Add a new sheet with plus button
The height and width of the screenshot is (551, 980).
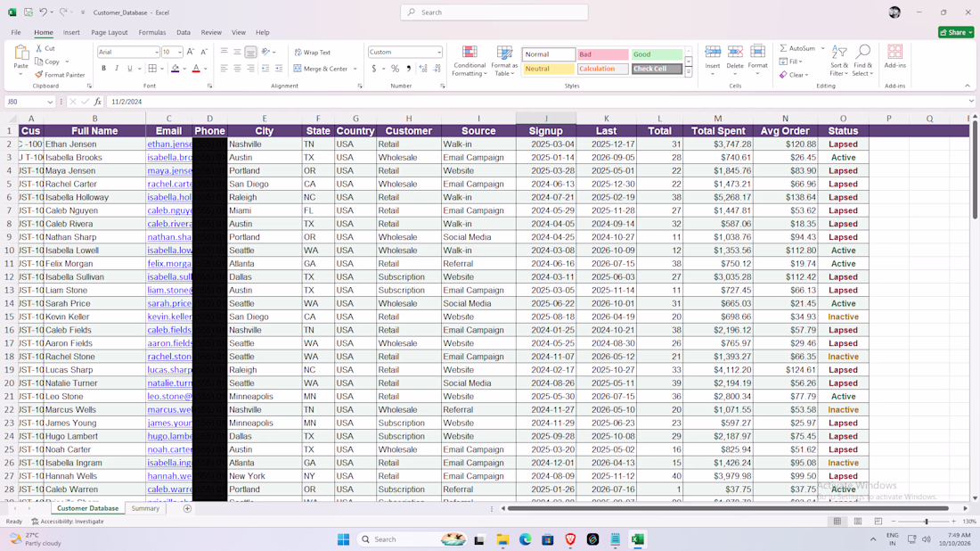coord(187,508)
